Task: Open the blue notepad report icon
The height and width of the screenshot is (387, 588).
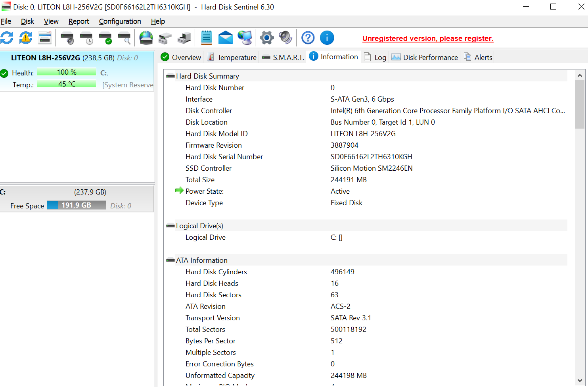Action: click(x=207, y=38)
